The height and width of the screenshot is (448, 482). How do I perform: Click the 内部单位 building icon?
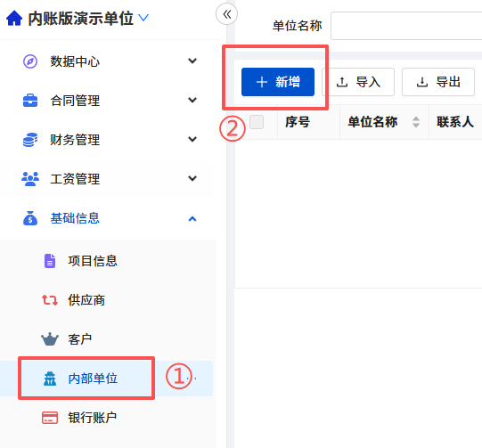(x=50, y=379)
